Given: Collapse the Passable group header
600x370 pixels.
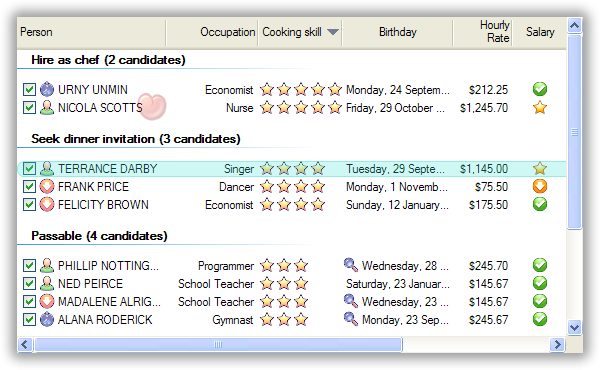Looking at the screenshot, I should click(x=99, y=236).
